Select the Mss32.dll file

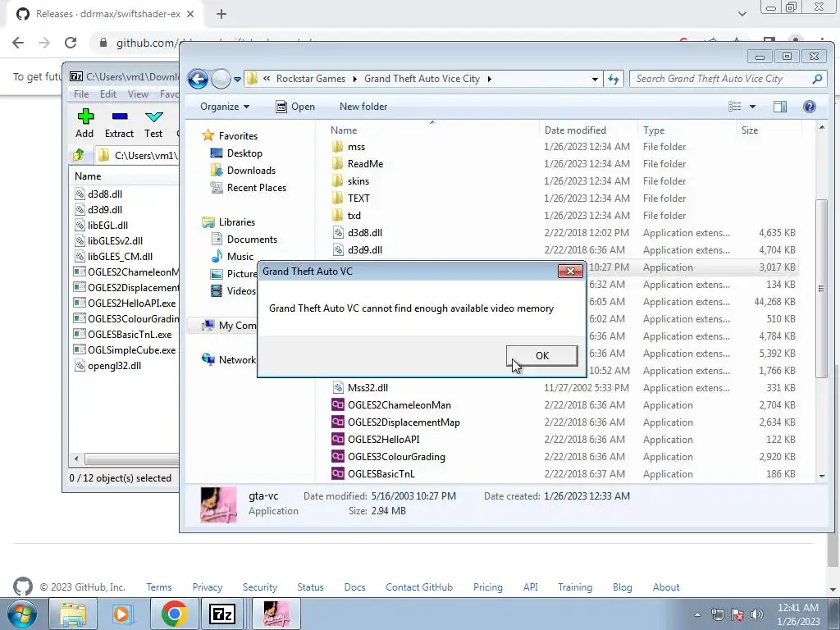pos(367,388)
